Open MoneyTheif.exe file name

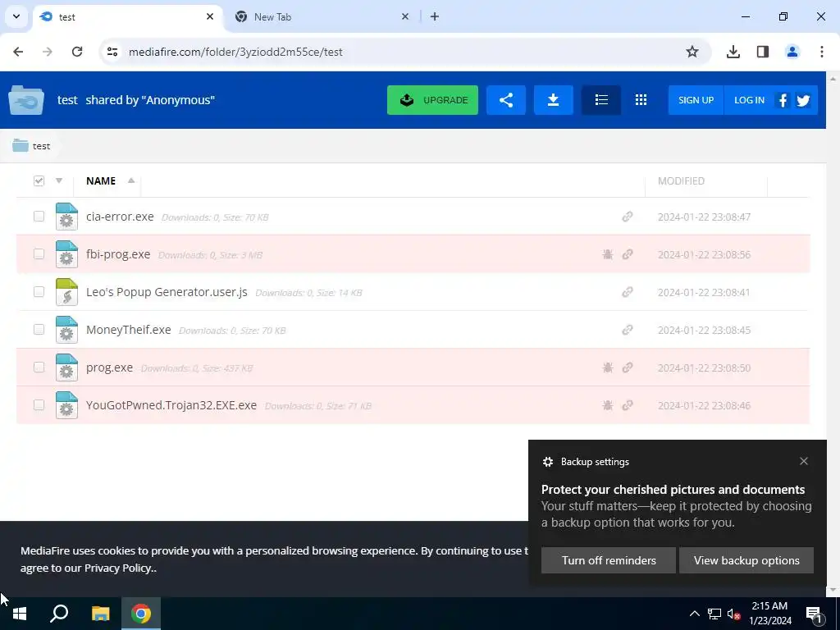pyautogui.click(x=129, y=330)
